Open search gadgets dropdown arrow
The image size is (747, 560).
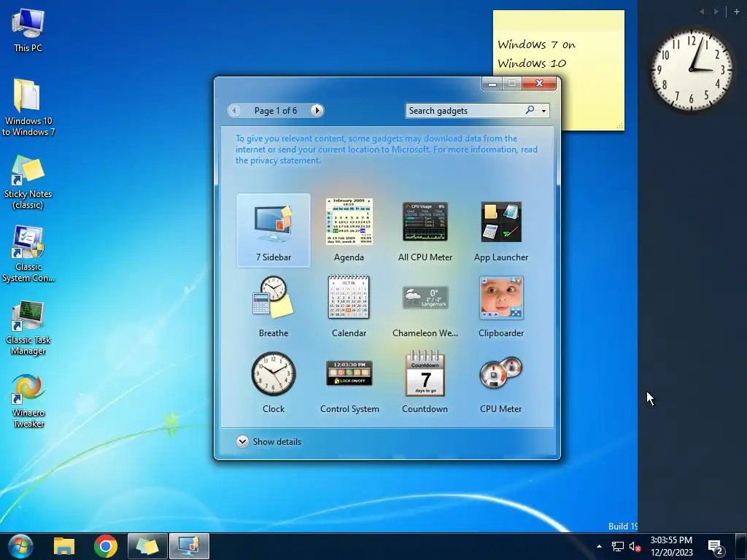543,111
